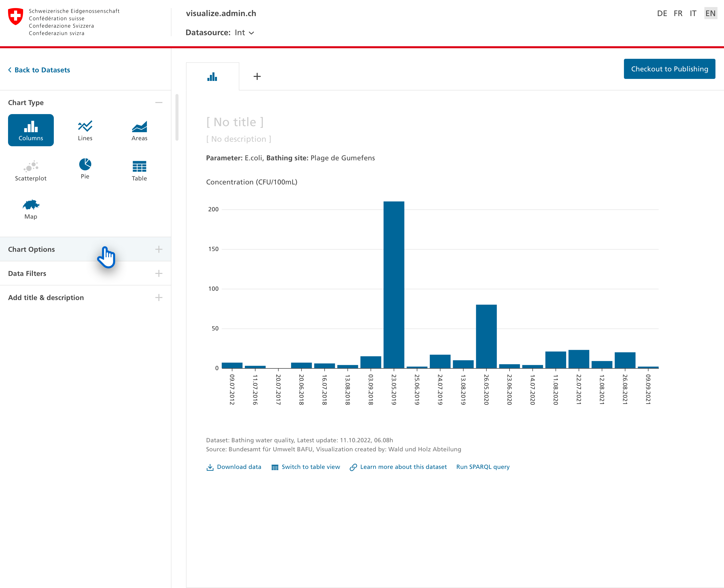
Task: Switch chart type to Lines
Action: (85, 130)
